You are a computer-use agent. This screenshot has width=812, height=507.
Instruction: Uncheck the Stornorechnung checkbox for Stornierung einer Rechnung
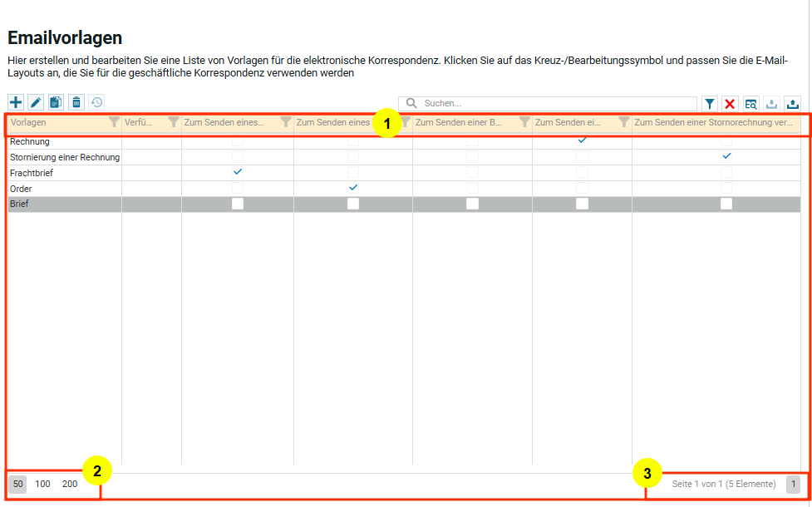[x=726, y=156]
